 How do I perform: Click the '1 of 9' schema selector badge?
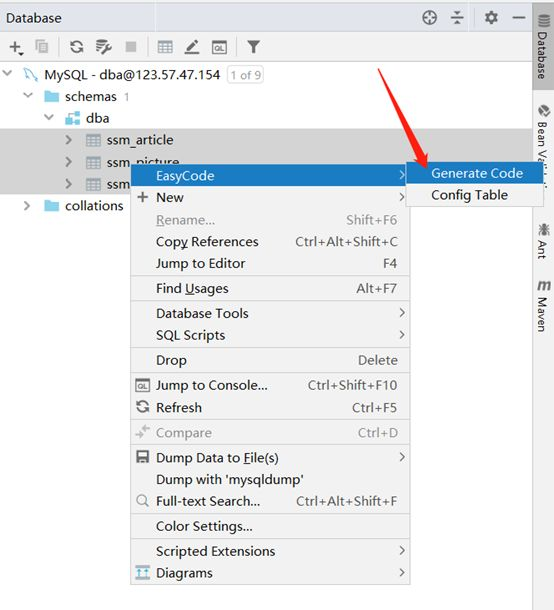[245, 75]
